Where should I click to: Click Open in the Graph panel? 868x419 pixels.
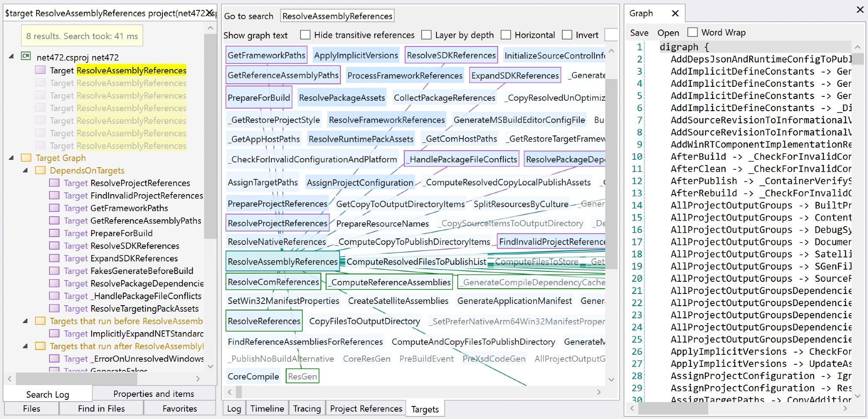tap(668, 33)
